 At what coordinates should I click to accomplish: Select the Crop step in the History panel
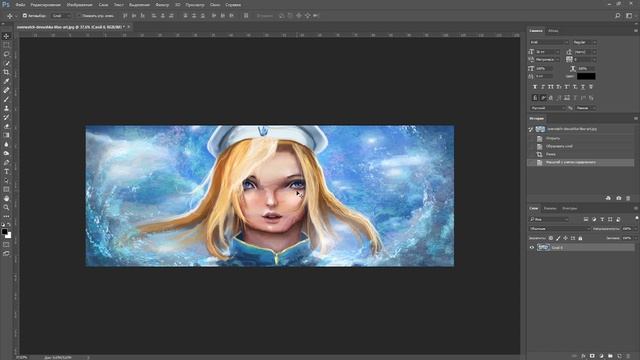tap(551, 154)
